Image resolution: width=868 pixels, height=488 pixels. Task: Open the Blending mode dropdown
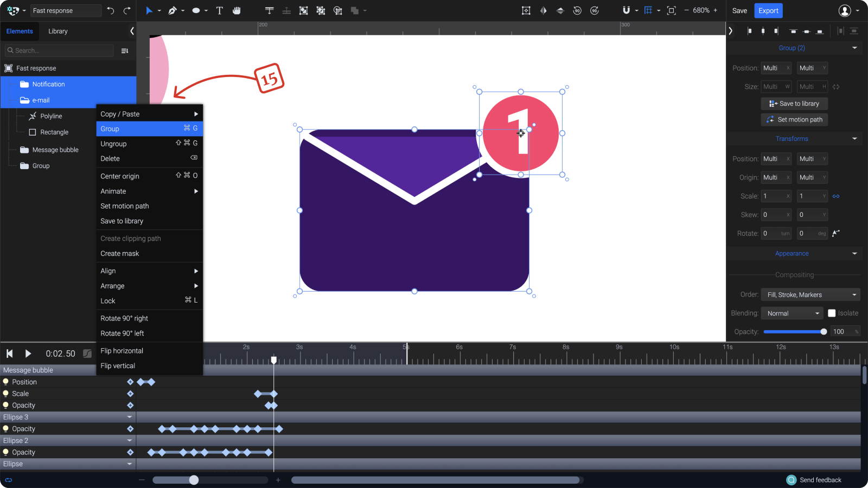(x=792, y=313)
